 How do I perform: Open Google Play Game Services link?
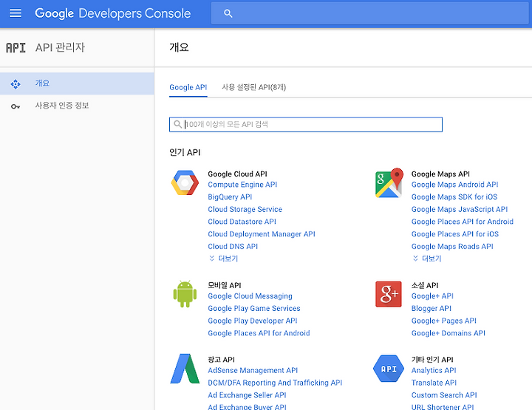[x=253, y=308]
